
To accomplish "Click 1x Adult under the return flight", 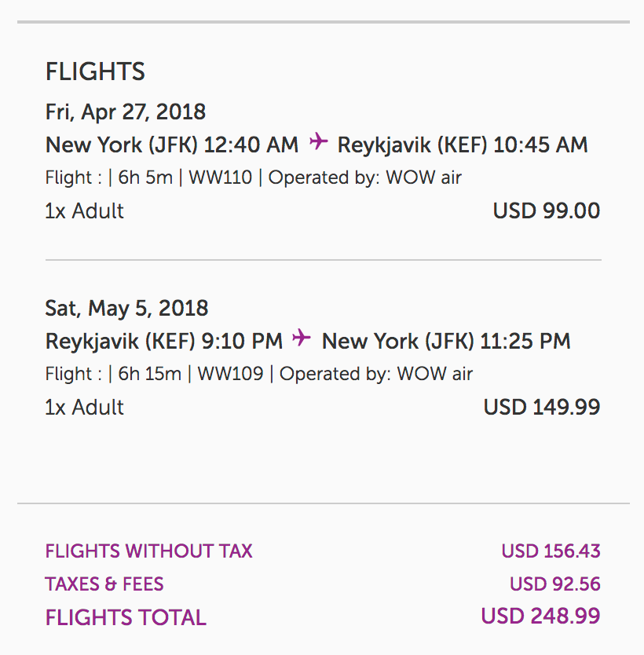I will pos(85,407).
